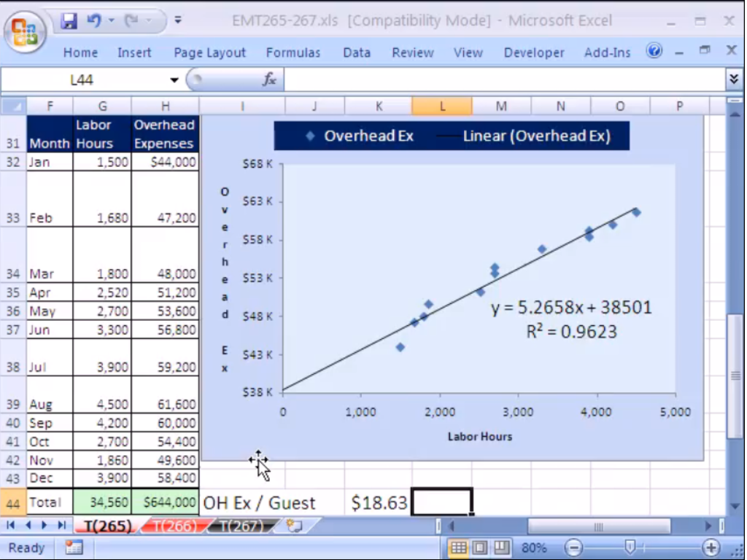Click total overhead cell $644,000
Image resolution: width=747 pixels, height=560 pixels.
[165, 502]
